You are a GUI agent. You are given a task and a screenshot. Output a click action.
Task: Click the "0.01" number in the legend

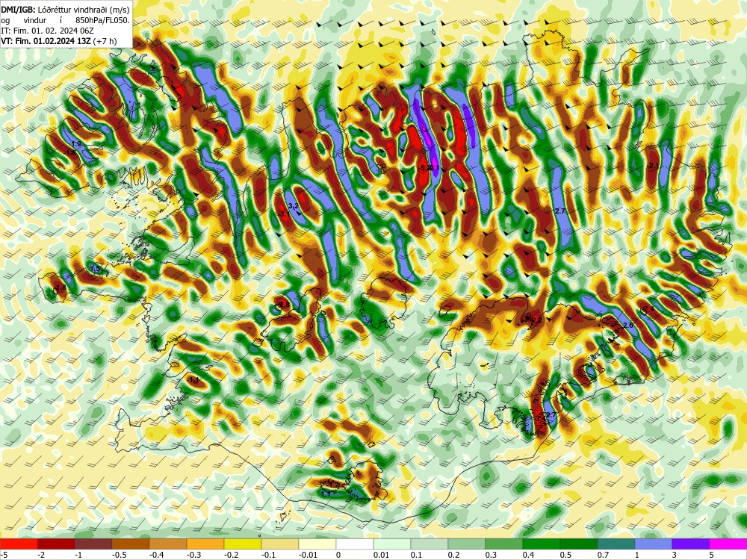point(382,555)
